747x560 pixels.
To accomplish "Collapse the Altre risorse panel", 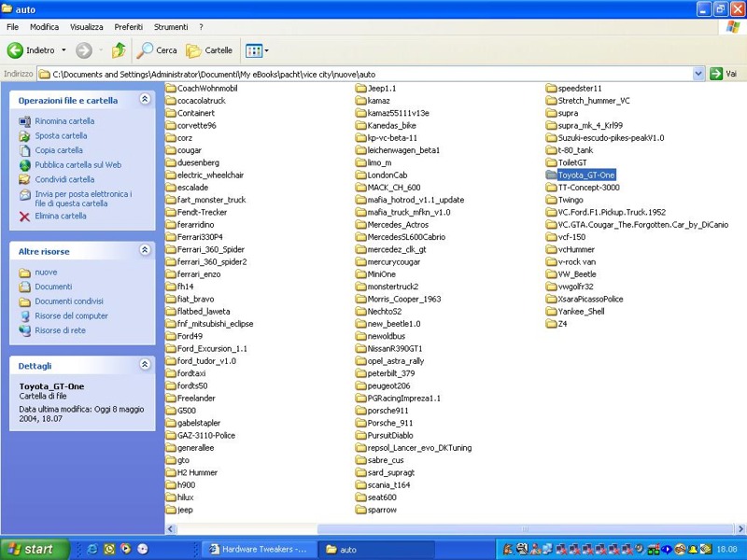I will coord(145,250).
